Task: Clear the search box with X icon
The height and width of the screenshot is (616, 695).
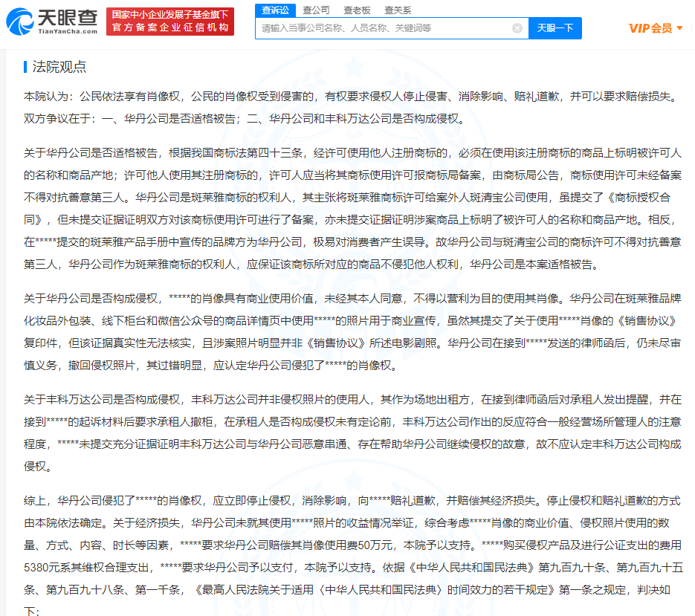Action: pyautogui.click(x=517, y=28)
